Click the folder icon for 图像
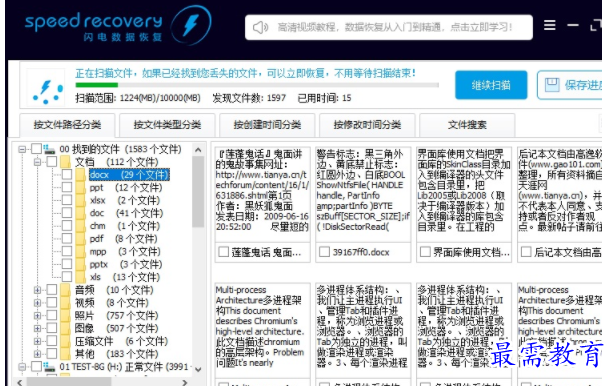Viewport: 612px width, 386px height. click(x=65, y=328)
